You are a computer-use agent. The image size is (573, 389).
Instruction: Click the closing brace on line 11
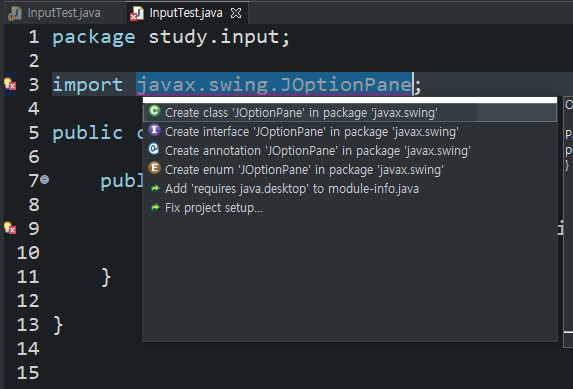coord(106,277)
